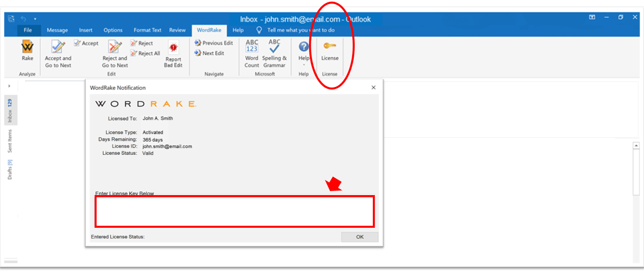Open the Options tab

pyautogui.click(x=113, y=30)
